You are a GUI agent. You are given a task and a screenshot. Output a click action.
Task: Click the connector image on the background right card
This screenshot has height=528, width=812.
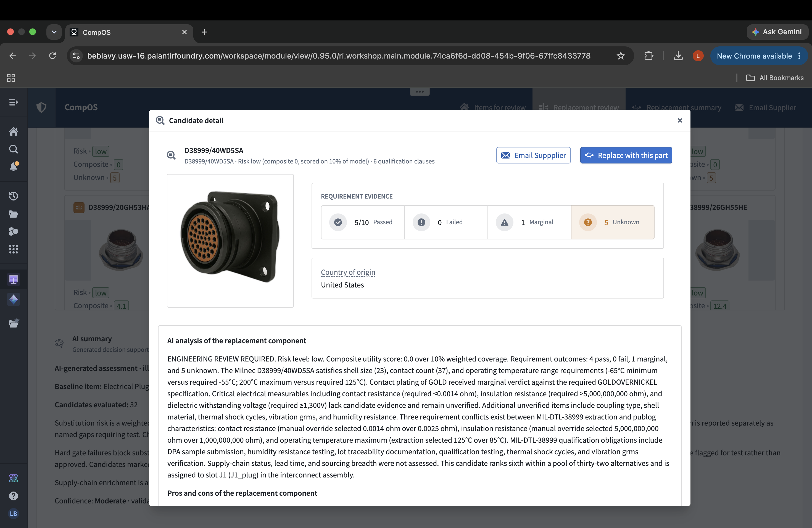717,250
